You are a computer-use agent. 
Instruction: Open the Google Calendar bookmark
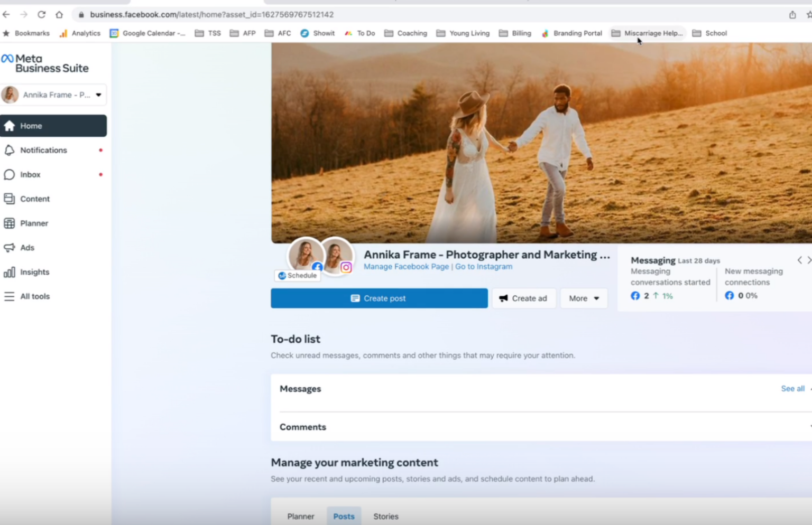[147, 33]
